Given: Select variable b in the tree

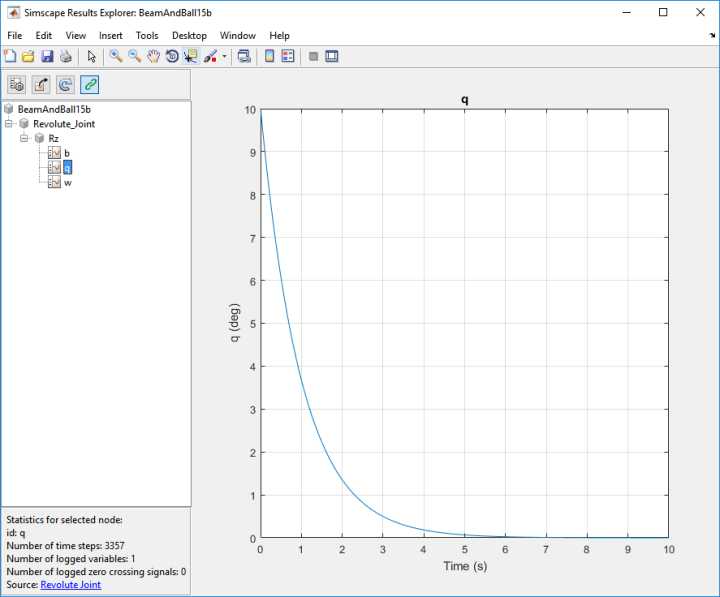Looking at the screenshot, I should point(67,153).
